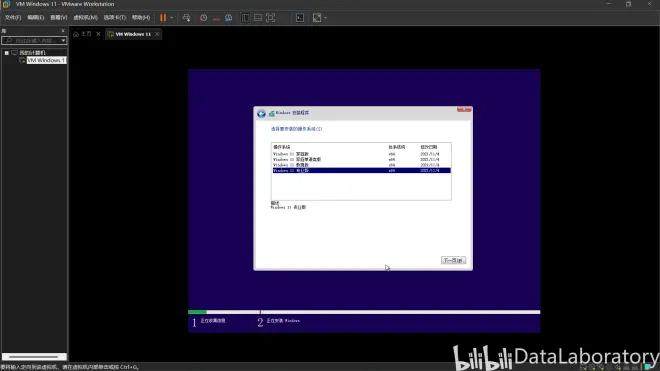Click the revert to snapshot red icon
Viewport: 660px width, 371px height.
216,18
